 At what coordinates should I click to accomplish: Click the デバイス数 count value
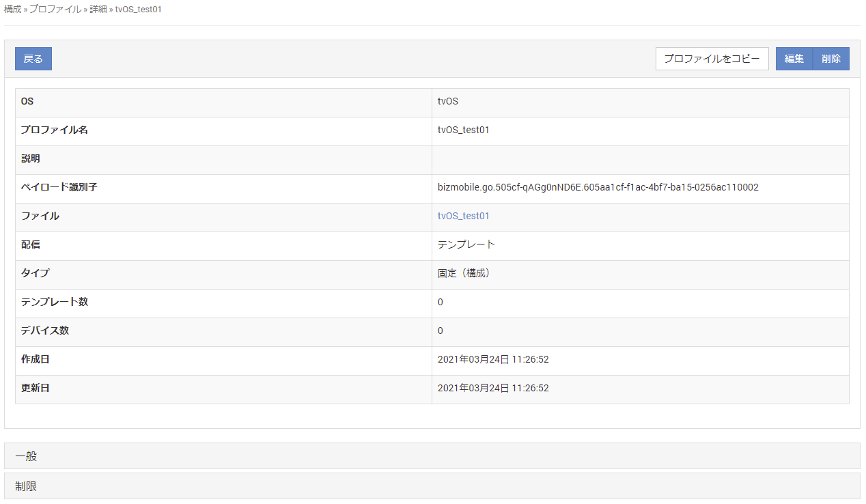click(441, 331)
